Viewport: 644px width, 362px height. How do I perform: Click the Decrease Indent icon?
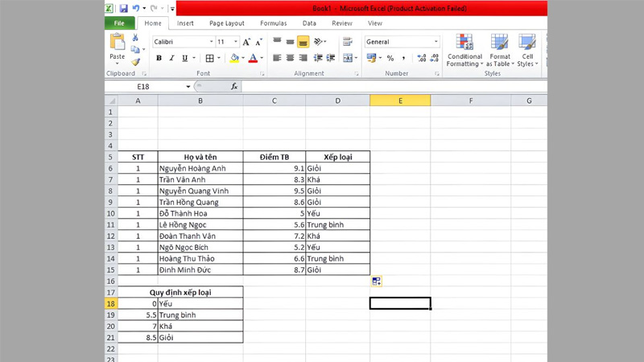coord(318,58)
